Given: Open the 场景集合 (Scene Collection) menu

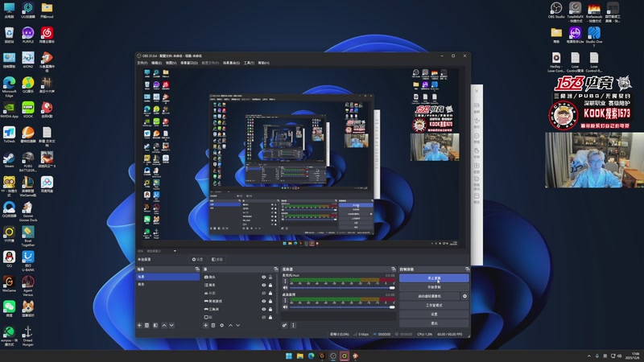Looking at the screenshot, I should (x=231, y=63).
